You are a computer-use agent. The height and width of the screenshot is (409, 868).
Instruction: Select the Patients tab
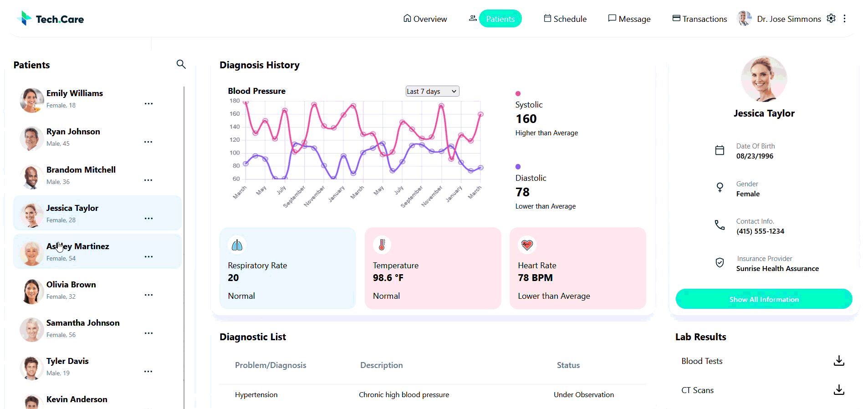500,19
